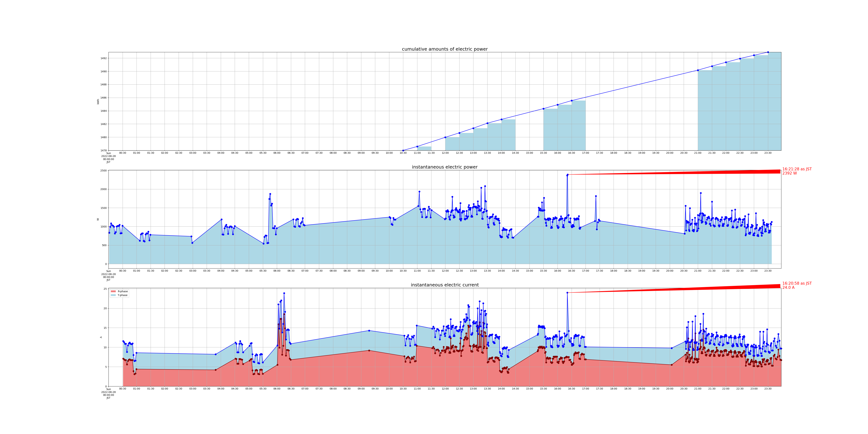Click the 12:00 x-axis tick under cumulative chart
The image size is (868, 434).
coord(445,153)
